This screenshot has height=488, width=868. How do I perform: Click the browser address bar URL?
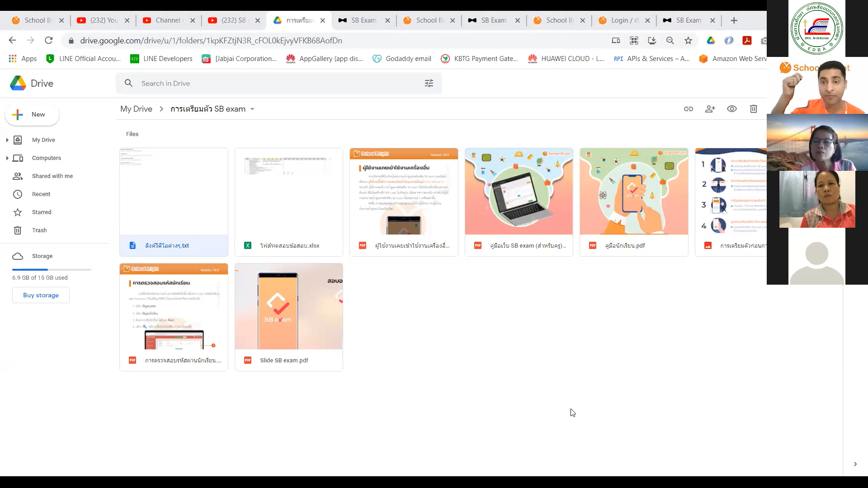pos(211,40)
